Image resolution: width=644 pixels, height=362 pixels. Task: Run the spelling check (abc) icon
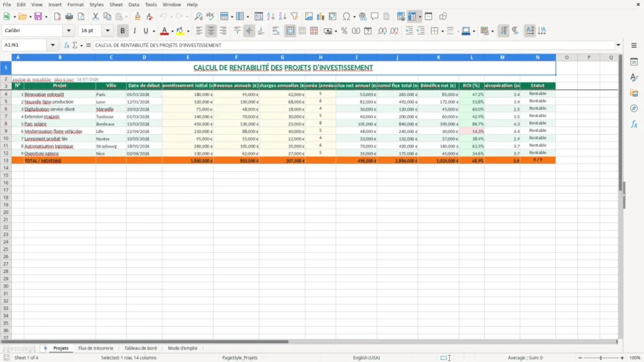210,16
